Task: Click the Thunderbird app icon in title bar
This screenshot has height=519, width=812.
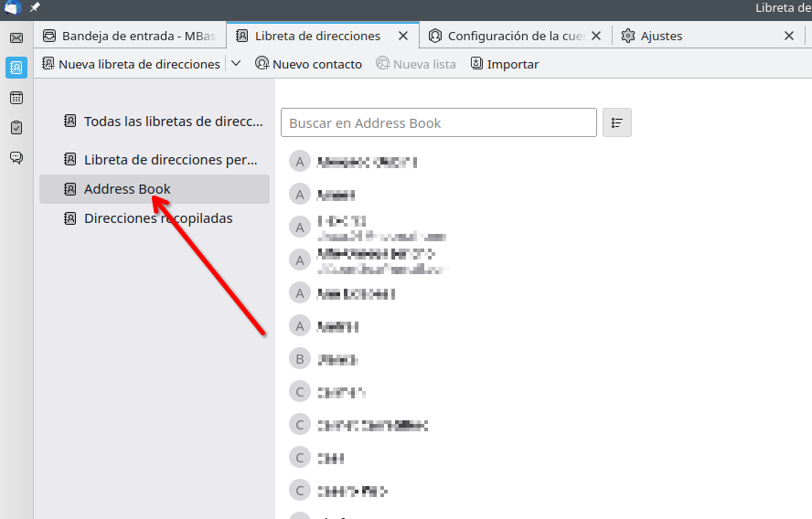Action: (13, 7)
